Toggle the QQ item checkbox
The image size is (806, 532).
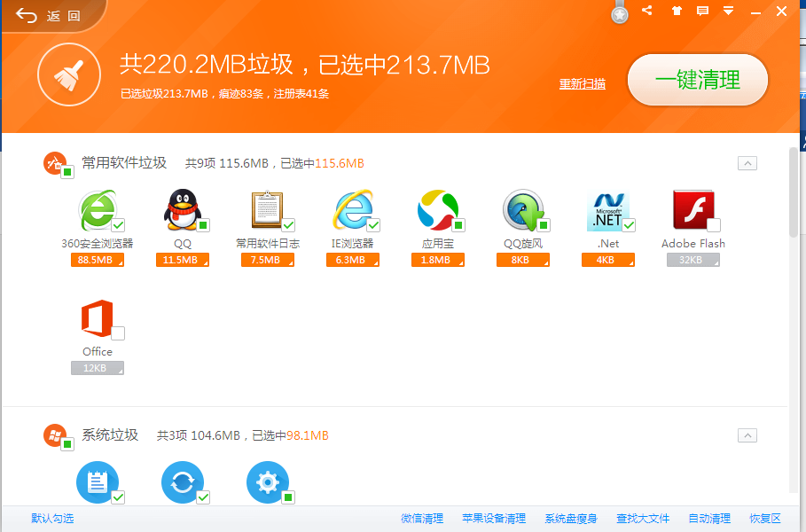pyautogui.click(x=204, y=225)
